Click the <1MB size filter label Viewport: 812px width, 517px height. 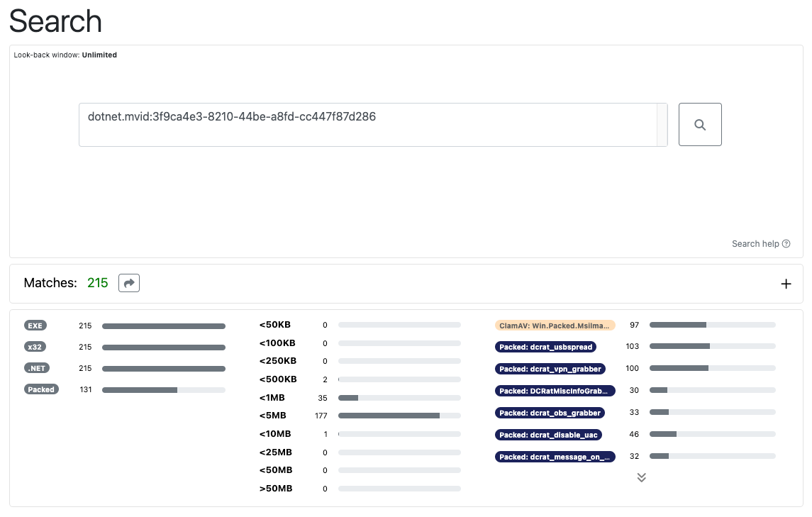click(x=272, y=398)
